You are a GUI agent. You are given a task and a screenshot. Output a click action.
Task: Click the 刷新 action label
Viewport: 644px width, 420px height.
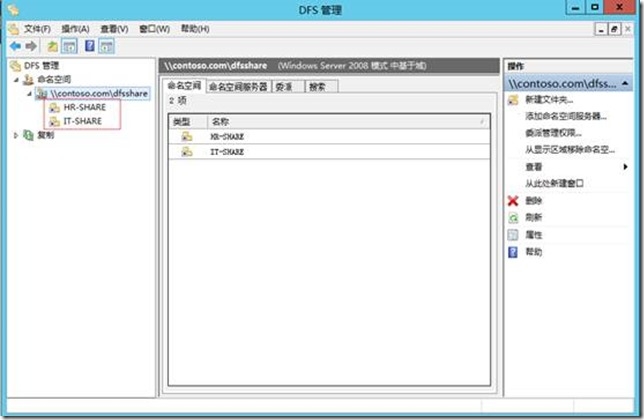click(x=534, y=218)
